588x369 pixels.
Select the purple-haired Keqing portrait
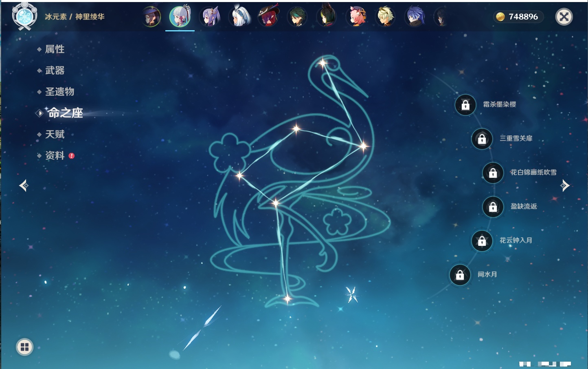[210, 17]
